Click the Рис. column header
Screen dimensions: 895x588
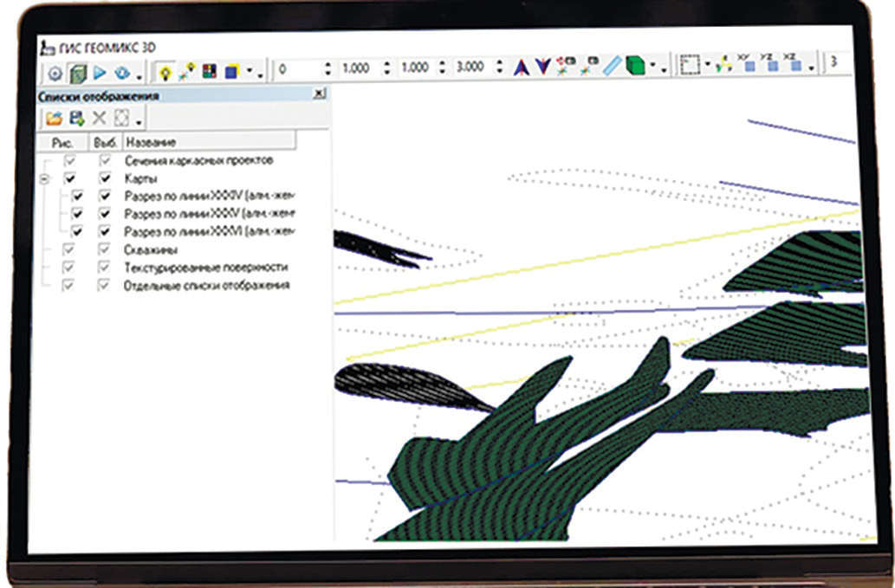point(65,141)
